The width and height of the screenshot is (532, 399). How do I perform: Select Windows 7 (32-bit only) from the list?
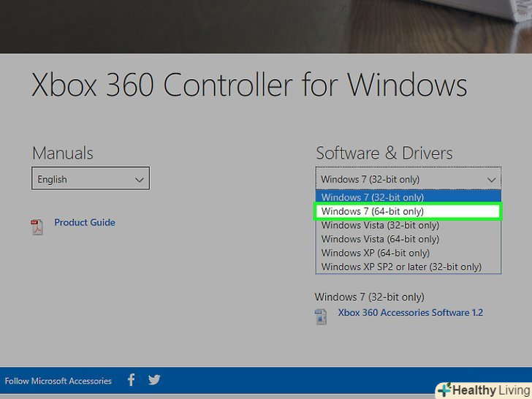click(408, 197)
